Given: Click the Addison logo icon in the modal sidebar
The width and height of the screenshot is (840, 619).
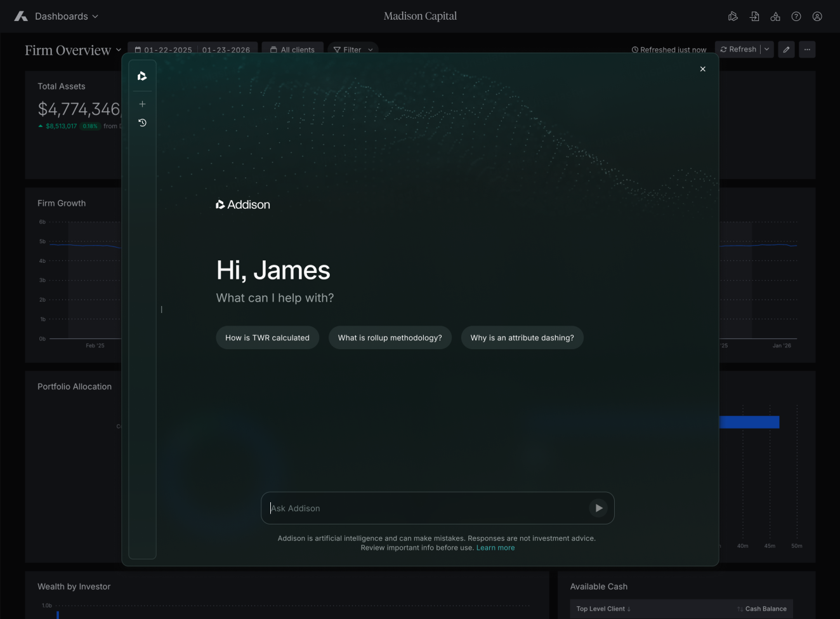Looking at the screenshot, I should [142, 76].
